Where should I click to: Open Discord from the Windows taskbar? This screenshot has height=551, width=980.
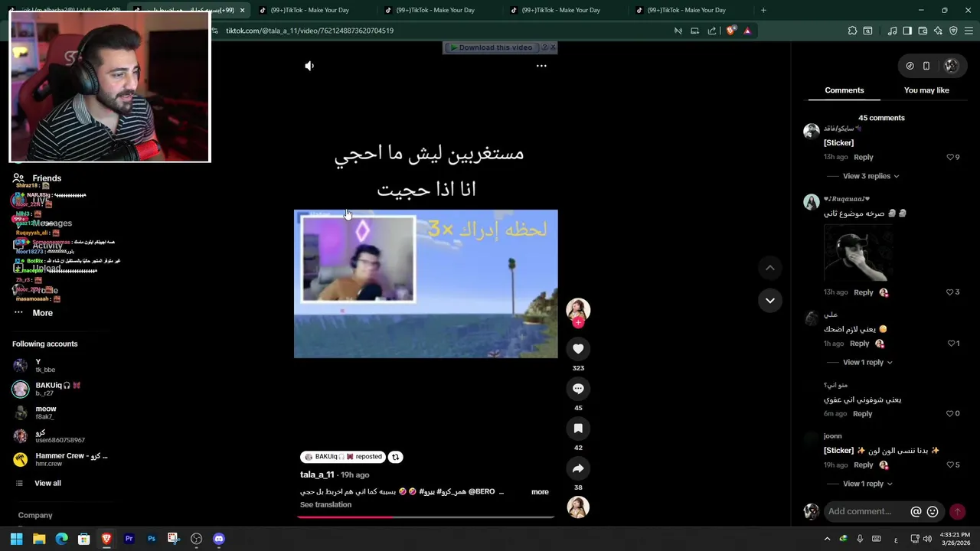pos(219,539)
